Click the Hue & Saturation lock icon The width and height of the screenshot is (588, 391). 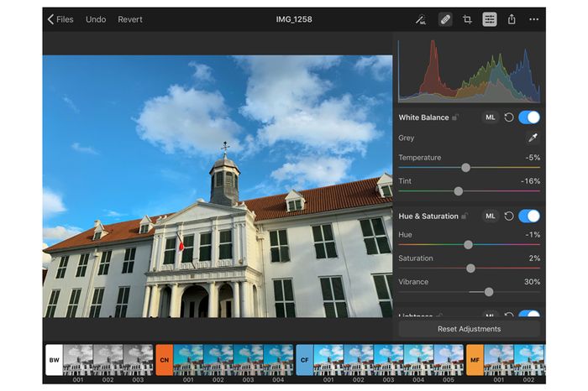[465, 216]
